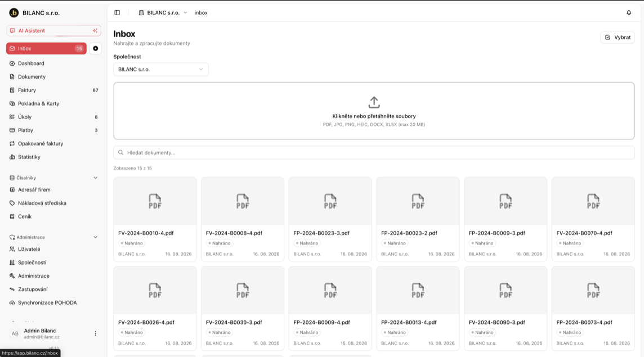Focus the Hledat dokumenty search field
Screen dimensions: 644x357
[x=374, y=153]
